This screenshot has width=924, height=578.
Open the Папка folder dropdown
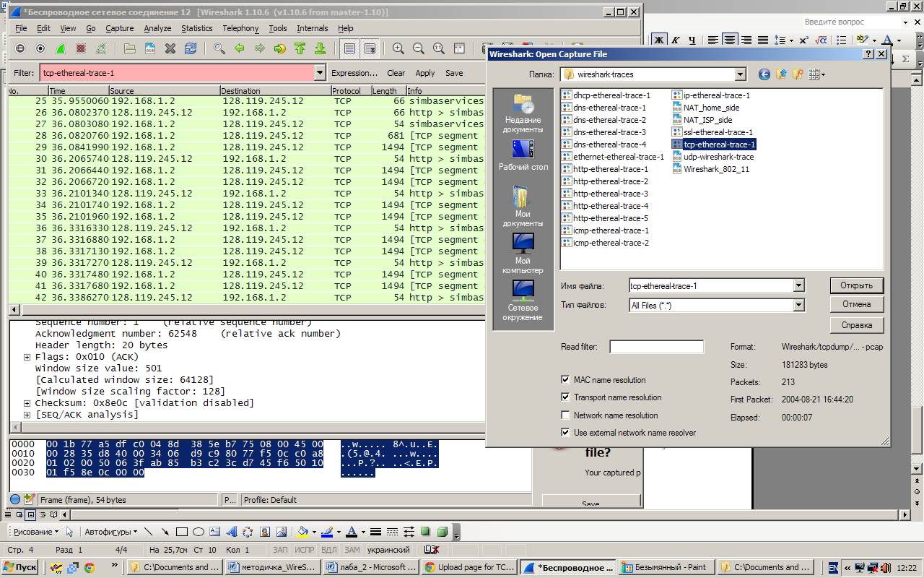pyautogui.click(x=740, y=74)
